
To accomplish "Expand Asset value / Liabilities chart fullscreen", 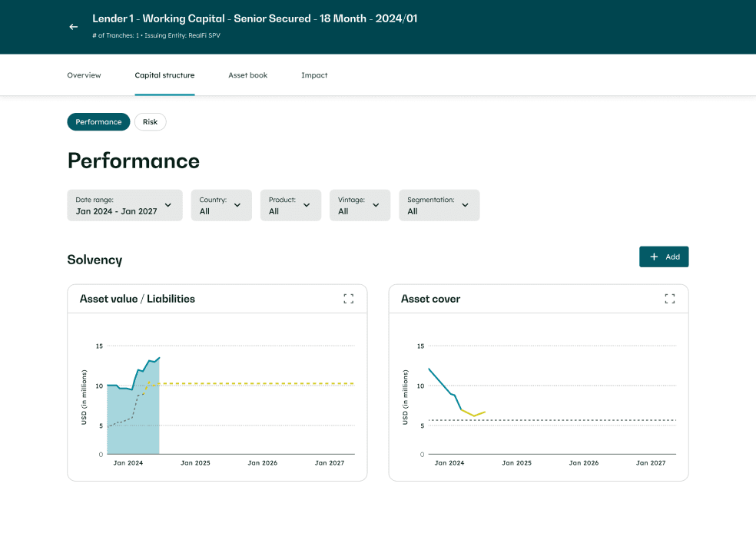I will click(x=348, y=299).
